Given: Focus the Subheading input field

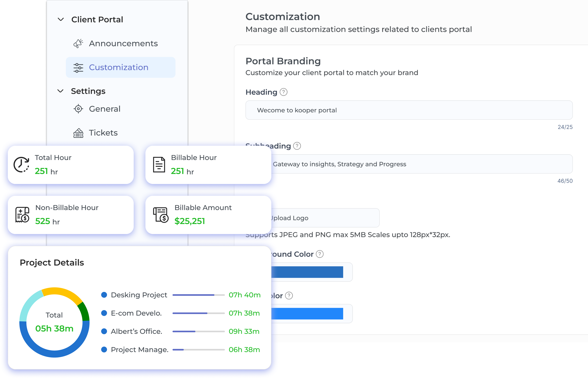Looking at the screenshot, I should (x=422, y=164).
